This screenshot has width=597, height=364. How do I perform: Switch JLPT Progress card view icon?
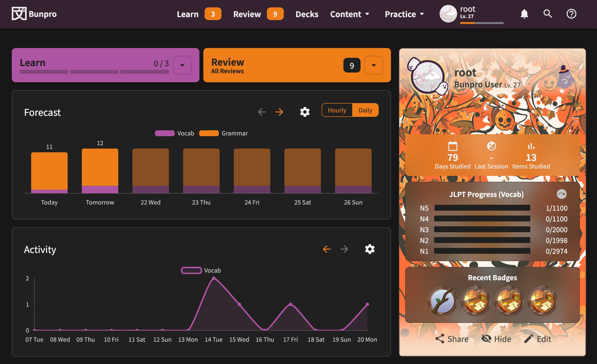(561, 194)
